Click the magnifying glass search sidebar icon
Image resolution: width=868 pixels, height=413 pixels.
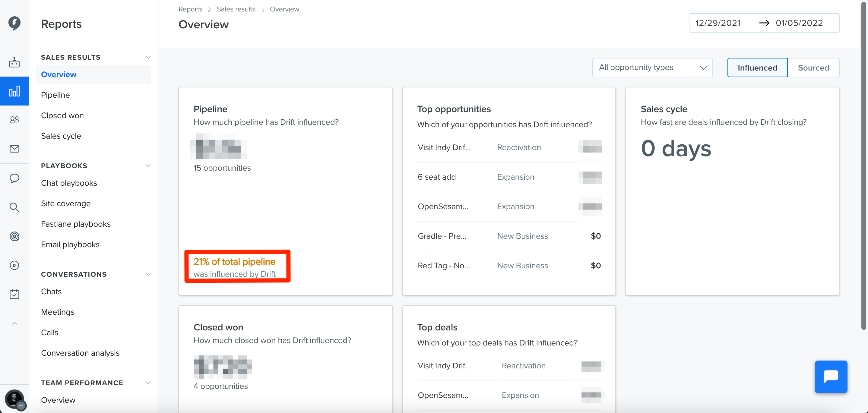(14, 207)
